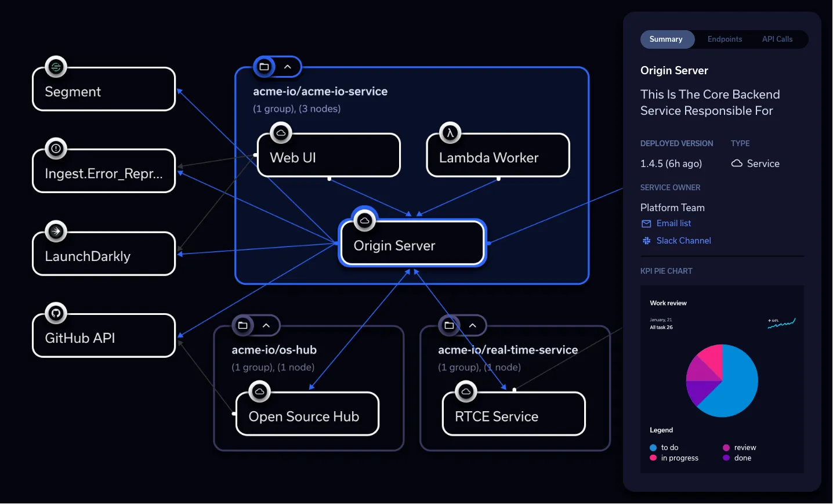Click the Lambda Worker lambda icon
The height and width of the screenshot is (504, 833).
[450, 133]
